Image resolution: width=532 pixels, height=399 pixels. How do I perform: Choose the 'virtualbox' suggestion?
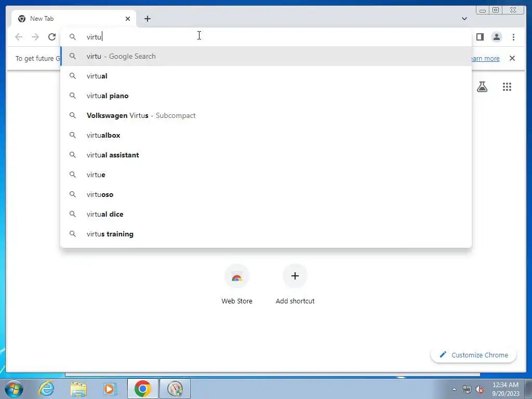(266, 135)
